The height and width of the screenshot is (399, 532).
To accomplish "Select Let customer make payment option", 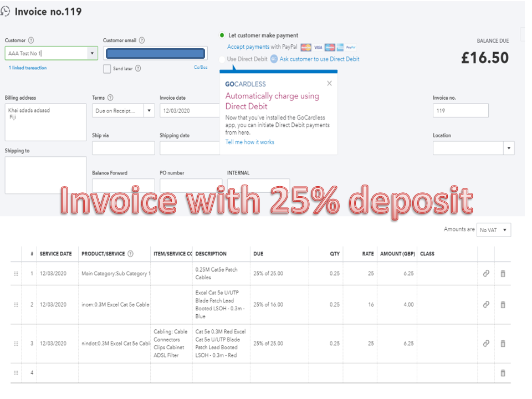I will click(222, 35).
